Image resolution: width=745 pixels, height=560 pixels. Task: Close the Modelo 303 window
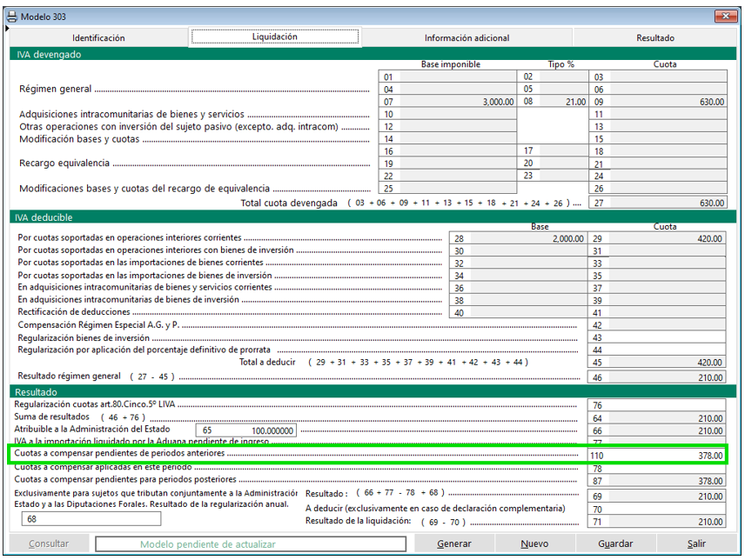pyautogui.click(x=726, y=17)
